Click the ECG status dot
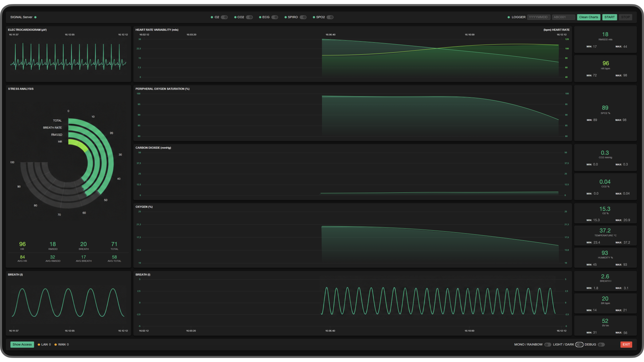 coord(260,17)
